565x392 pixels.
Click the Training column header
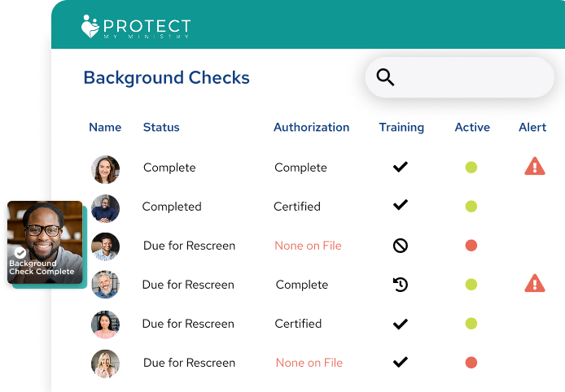(401, 127)
